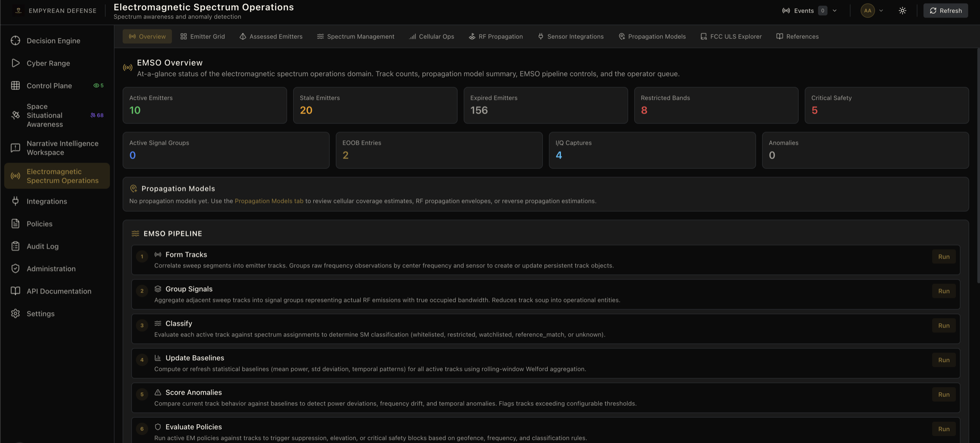Click the Classify step waves icon
This screenshot has width=980, height=443.
158,324
